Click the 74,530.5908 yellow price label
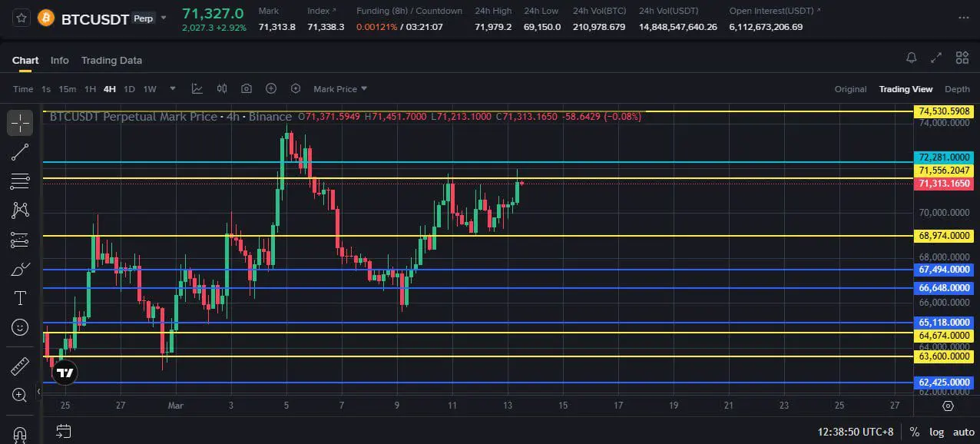This screenshot has width=980, height=444. tap(944, 111)
